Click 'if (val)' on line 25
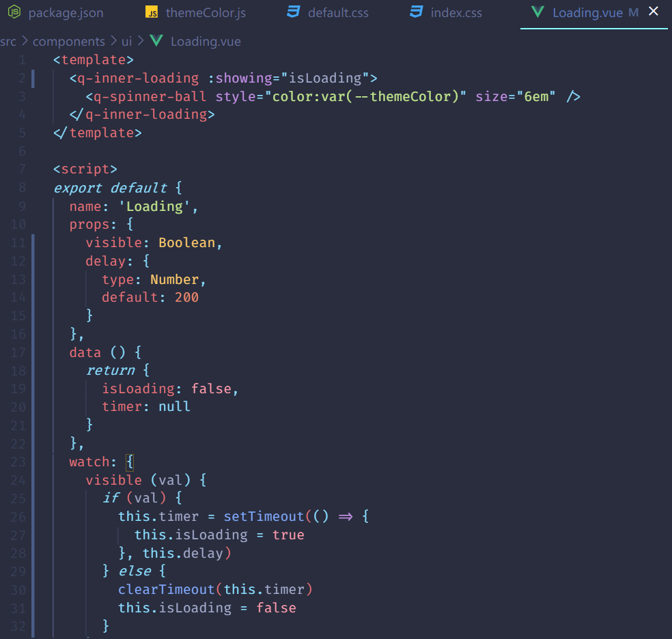Screen dimensions: 672x639 [134, 498]
